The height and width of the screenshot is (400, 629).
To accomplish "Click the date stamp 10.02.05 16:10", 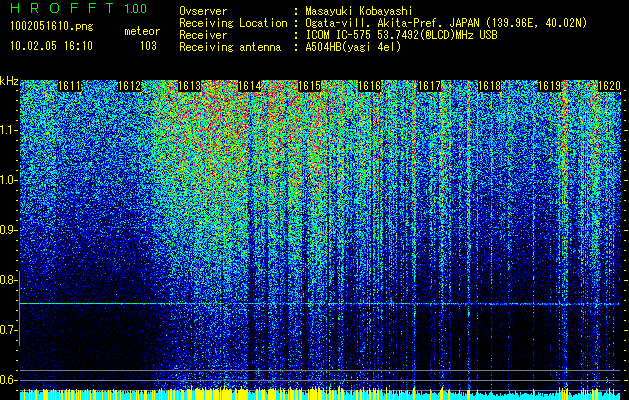I will click(51, 46).
